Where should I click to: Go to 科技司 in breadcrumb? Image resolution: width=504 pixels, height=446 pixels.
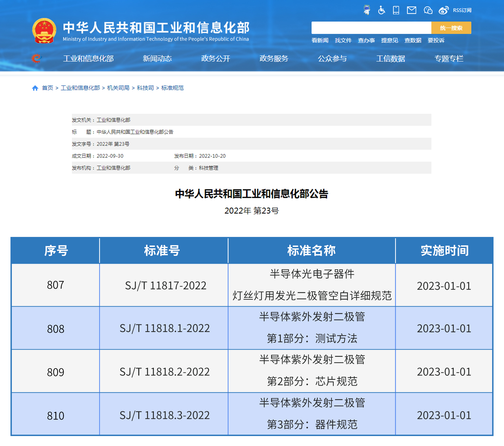click(x=145, y=88)
